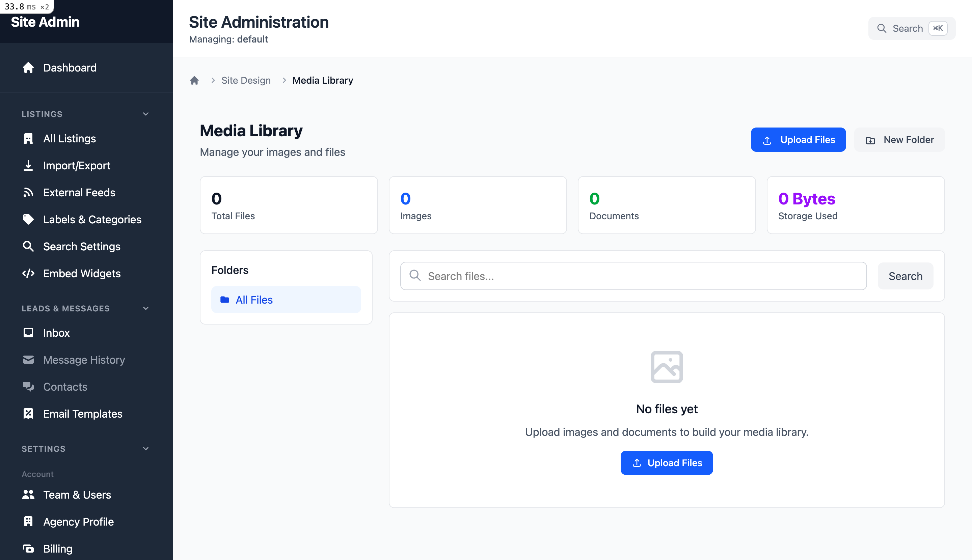The image size is (972, 560).
Task: Click the Team & Users people icon
Action: pos(28,495)
